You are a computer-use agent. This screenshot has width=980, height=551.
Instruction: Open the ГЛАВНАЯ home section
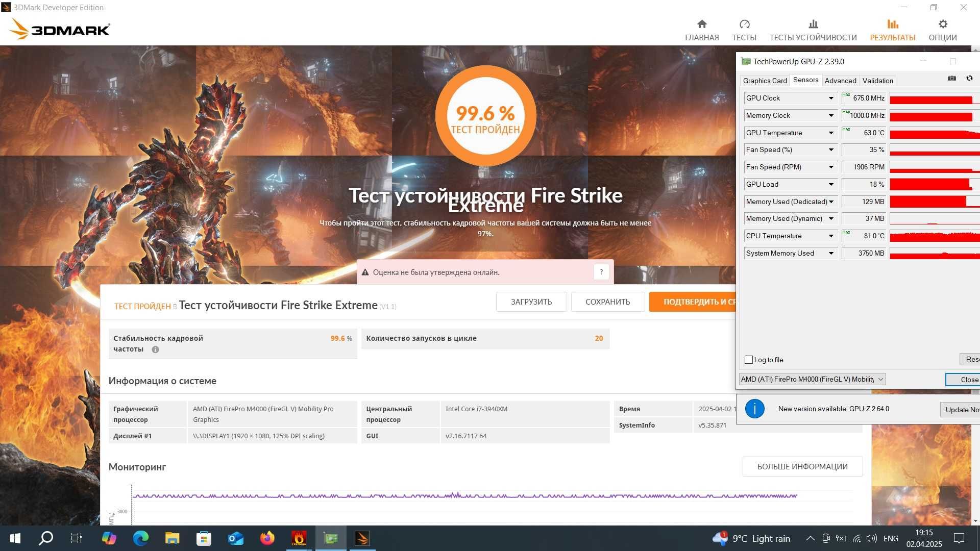702,30
